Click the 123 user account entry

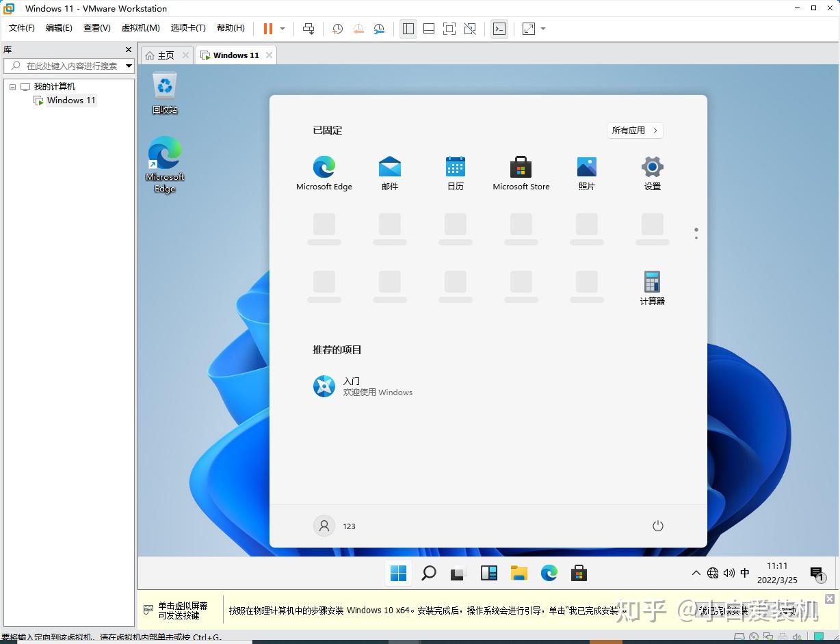pos(335,526)
